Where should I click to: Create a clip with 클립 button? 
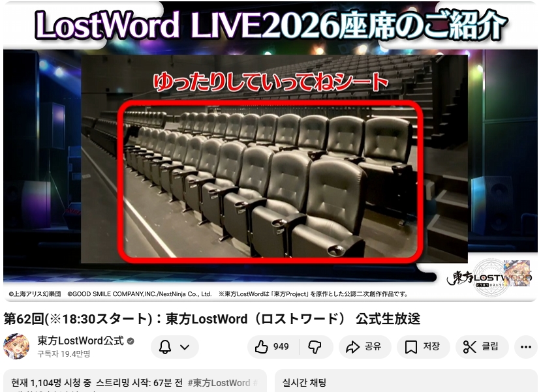[x=482, y=347]
